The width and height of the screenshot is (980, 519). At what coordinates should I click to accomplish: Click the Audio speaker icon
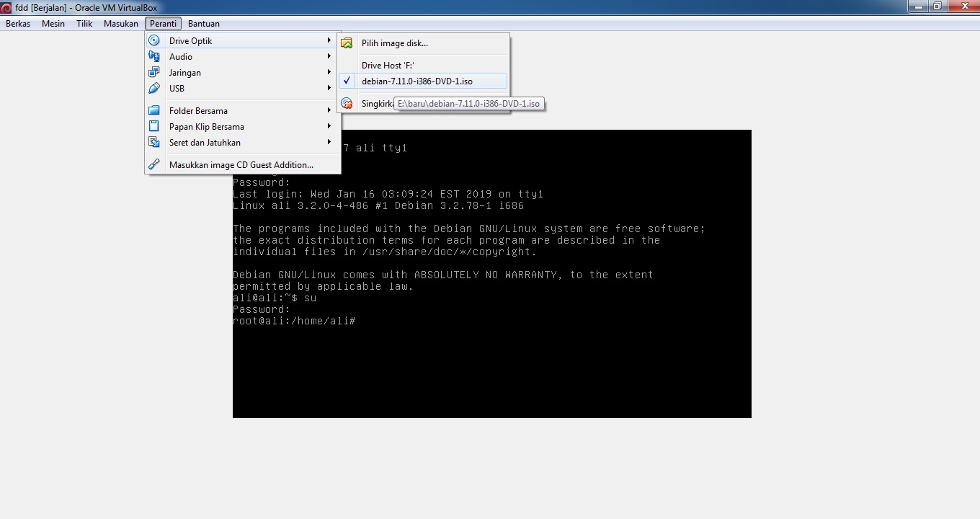coord(153,56)
